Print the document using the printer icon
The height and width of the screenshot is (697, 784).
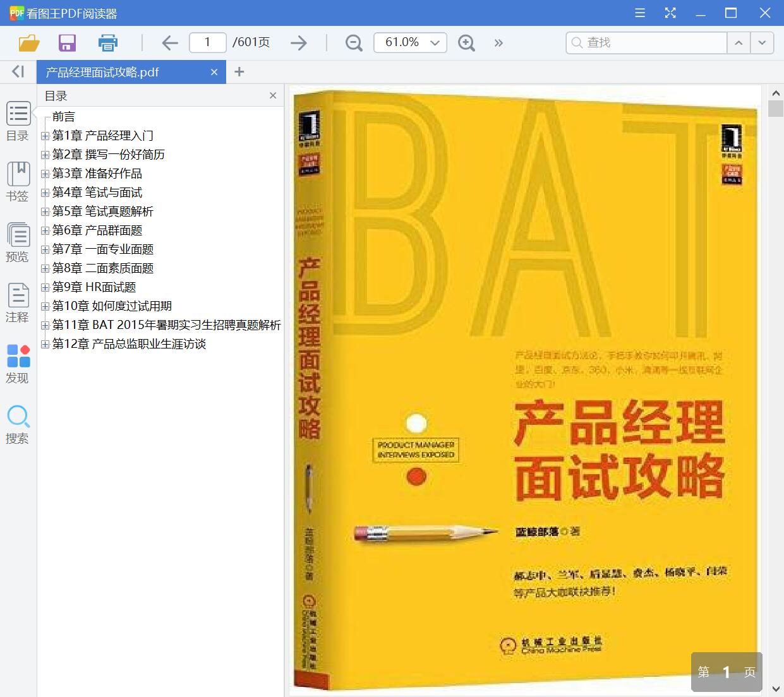pyautogui.click(x=107, y=42)
